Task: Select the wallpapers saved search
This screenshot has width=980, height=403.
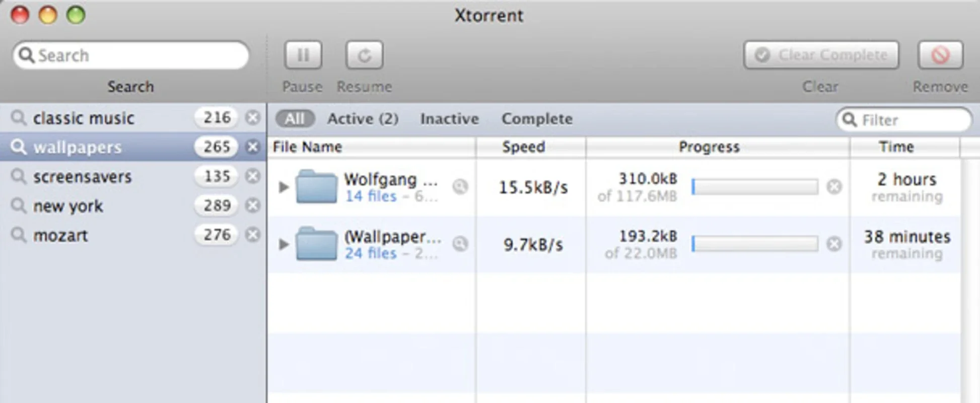Action: click(133, 147)
